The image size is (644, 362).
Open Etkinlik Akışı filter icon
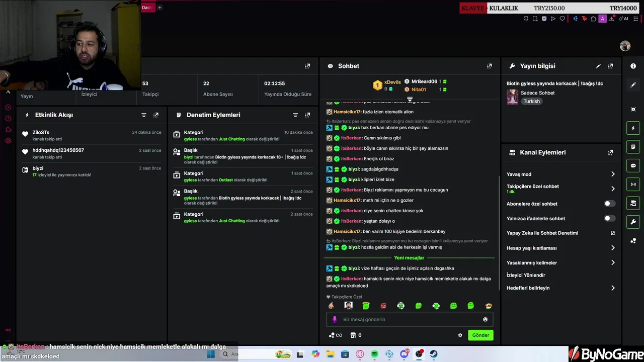pyautogui.click(x=144, y=115)
